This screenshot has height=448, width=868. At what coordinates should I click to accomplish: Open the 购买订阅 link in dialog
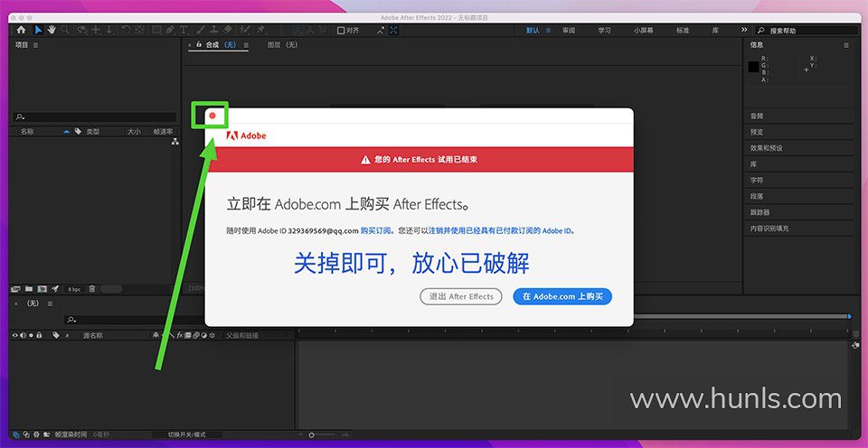(x=376, y=230)
